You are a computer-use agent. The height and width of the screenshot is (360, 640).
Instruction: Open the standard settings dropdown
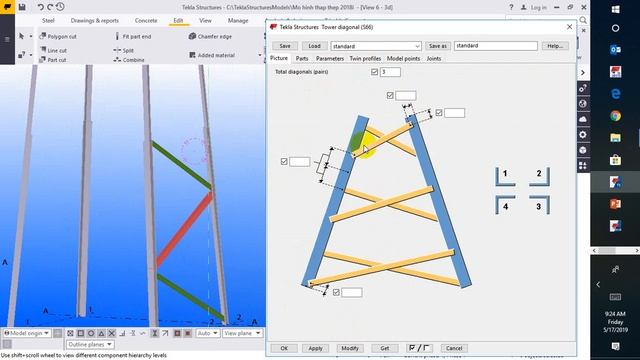click(376, 46)
